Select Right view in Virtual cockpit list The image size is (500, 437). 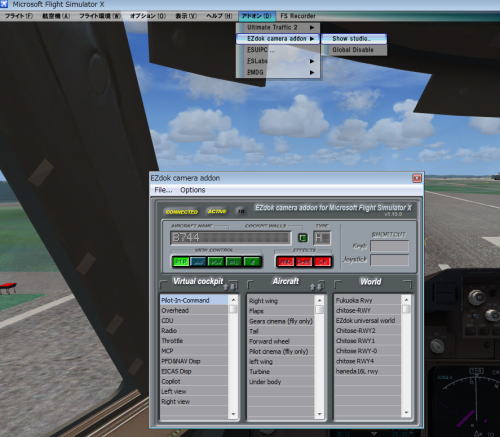(195, 402)
